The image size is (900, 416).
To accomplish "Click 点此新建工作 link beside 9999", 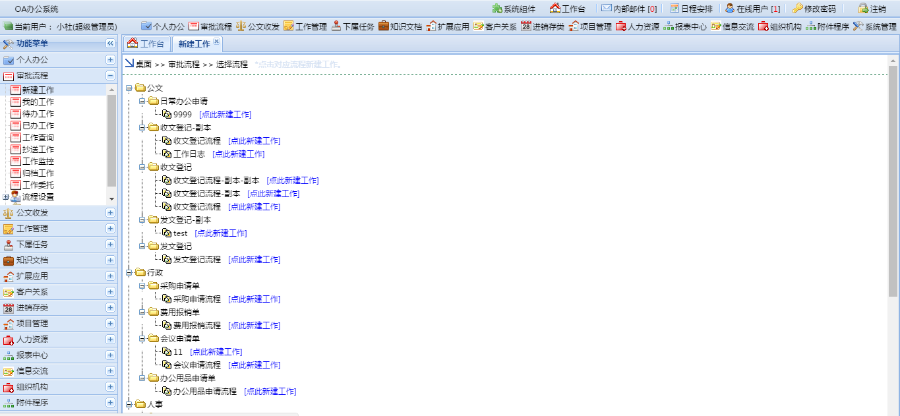I will 225,114.
